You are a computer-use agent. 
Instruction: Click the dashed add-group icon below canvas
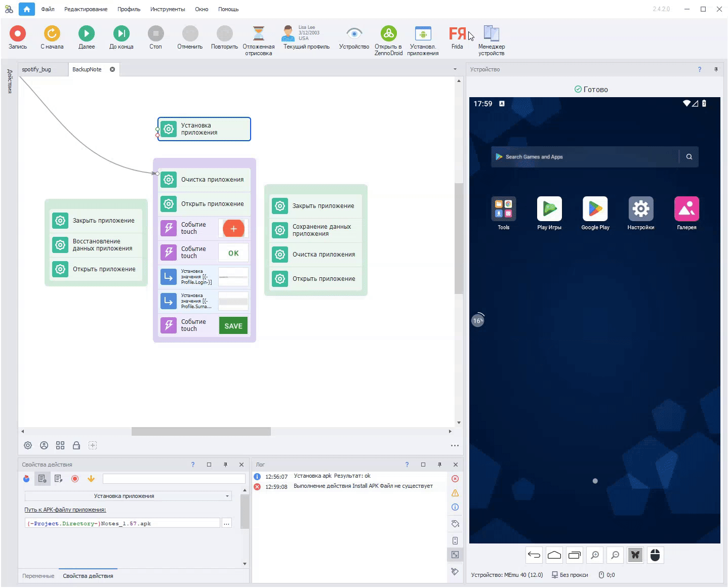coord(93,445)
